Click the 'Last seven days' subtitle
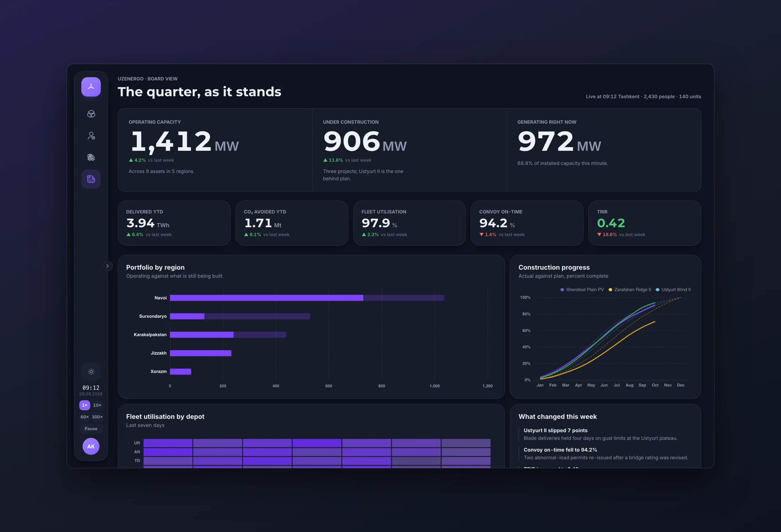 (x=145, y=425)
